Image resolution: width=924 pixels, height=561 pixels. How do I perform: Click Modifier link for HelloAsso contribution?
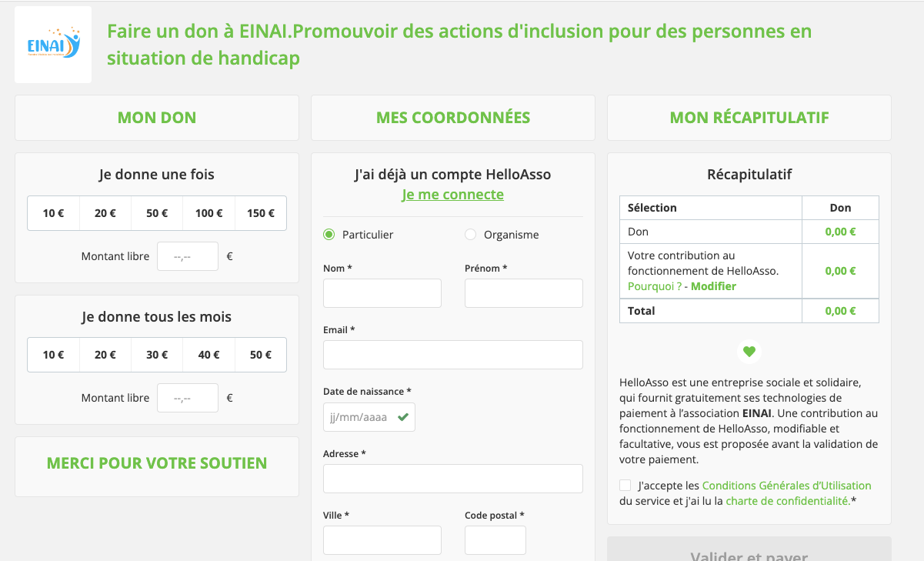coord(713,286)
